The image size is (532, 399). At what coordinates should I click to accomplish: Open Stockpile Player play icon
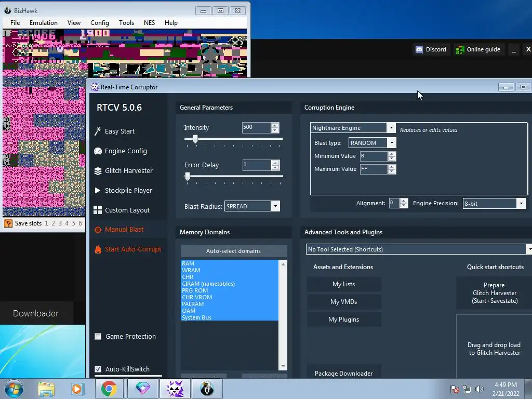click(98, 190)
